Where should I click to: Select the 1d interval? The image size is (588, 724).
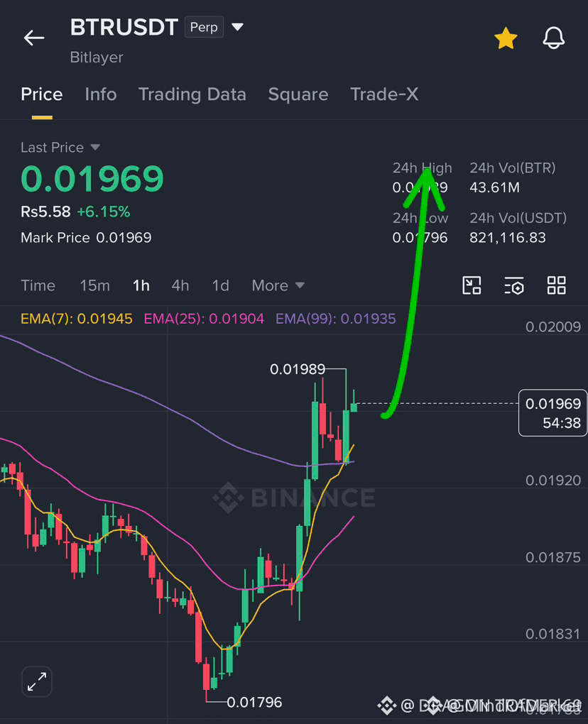pos(220,285)
